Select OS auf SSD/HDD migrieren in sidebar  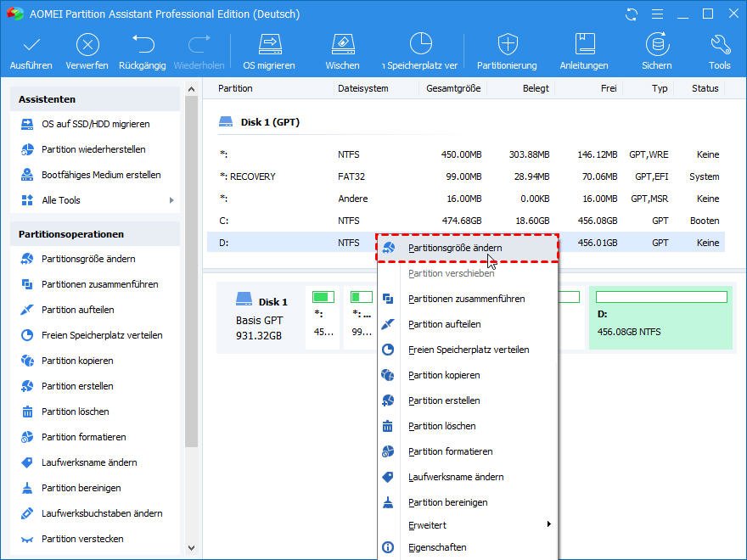[95, 124]
